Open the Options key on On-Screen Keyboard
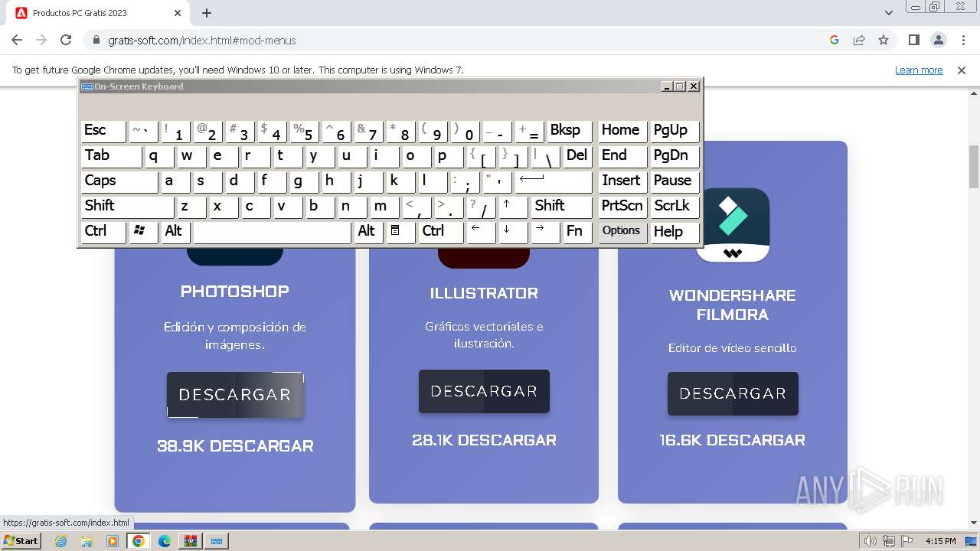This screenshot has width=980, height=551. pyautogui.click(x=622, y=232)
